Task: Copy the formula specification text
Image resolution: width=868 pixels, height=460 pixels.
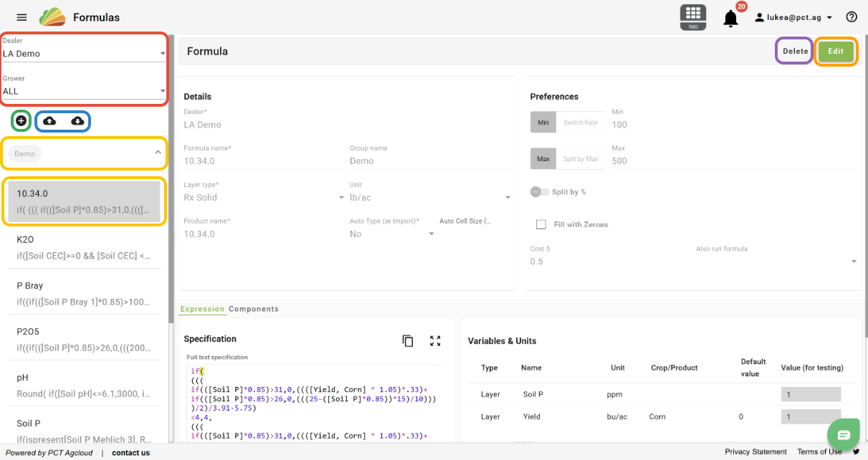Action: (408, 341)
